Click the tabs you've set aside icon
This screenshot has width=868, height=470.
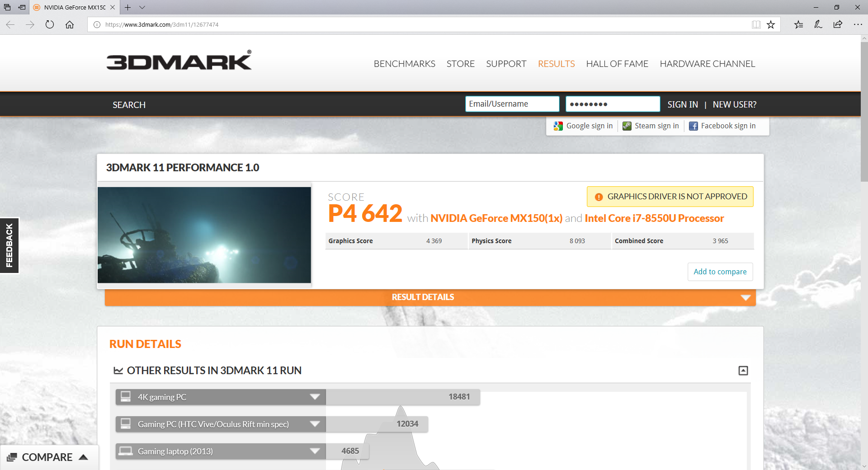(x=7, y=7)
